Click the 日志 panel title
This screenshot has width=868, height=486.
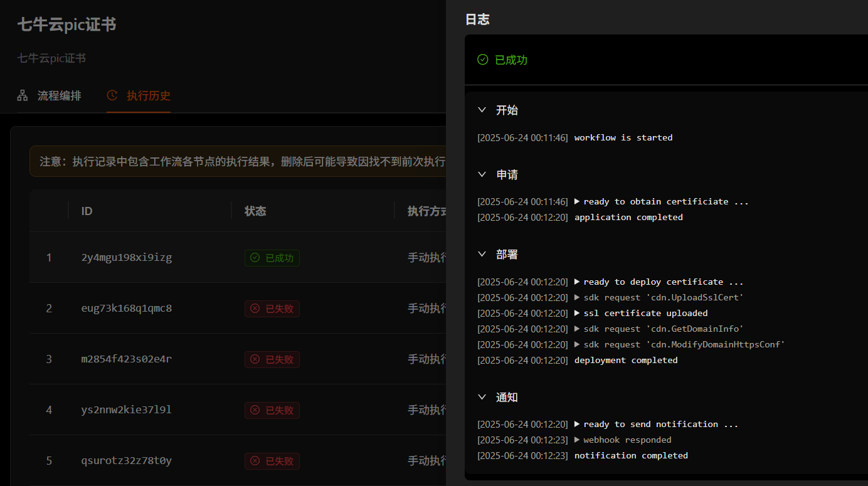477,19
